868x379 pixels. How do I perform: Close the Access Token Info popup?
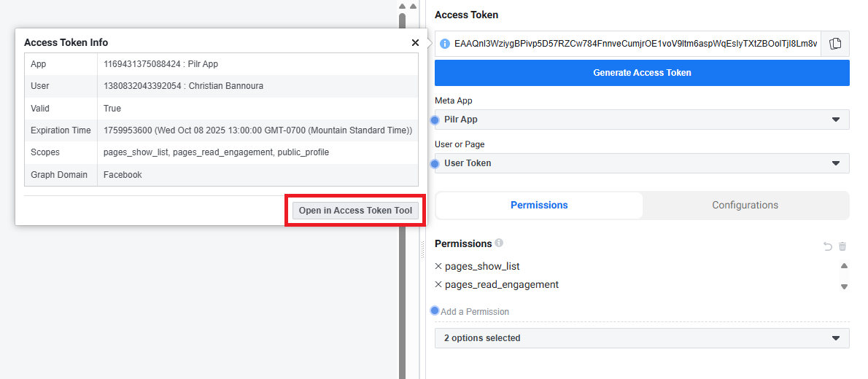pyautogui.click(x=415, y=43)
